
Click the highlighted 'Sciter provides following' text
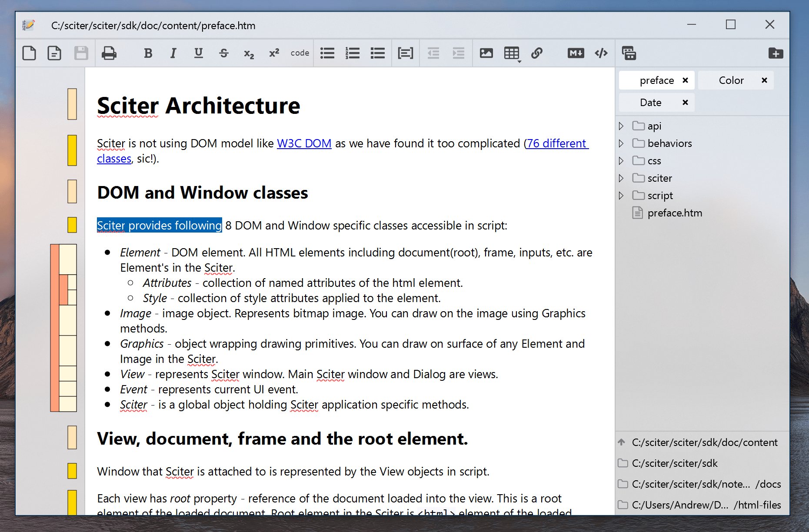[x=160, y=225]
